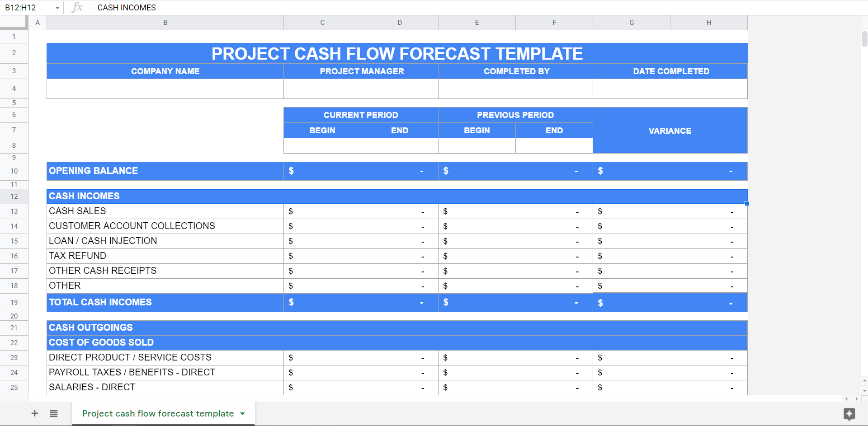Click the vertical scroll up arrow
Screen dimensions: 868x426
(x=864, y=381)
